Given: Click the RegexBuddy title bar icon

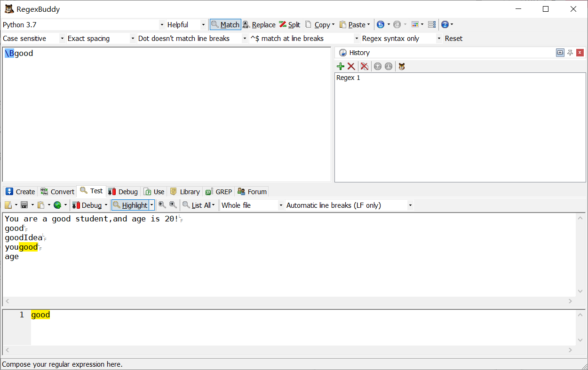Looking at the screenshot, I should click(x=9, y=9).
